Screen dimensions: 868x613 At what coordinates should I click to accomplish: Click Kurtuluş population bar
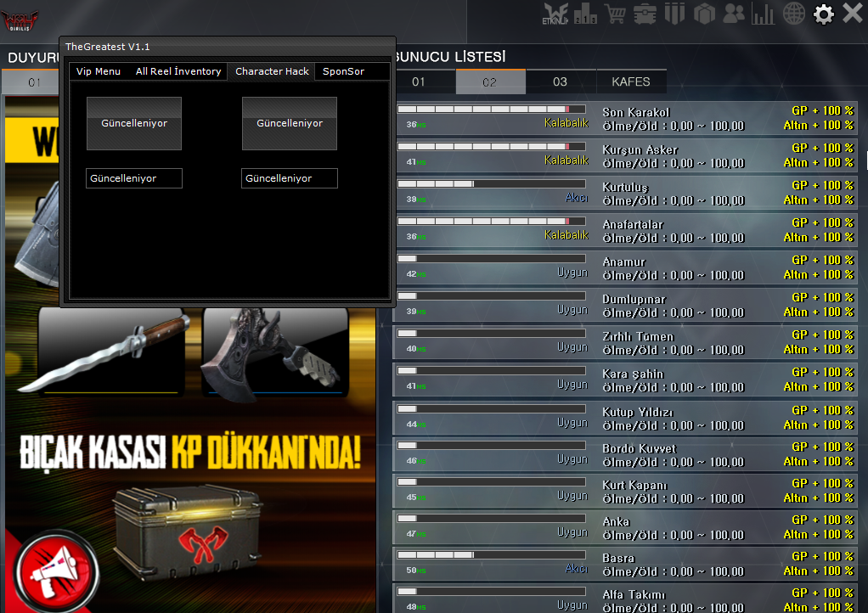(492, 183)
